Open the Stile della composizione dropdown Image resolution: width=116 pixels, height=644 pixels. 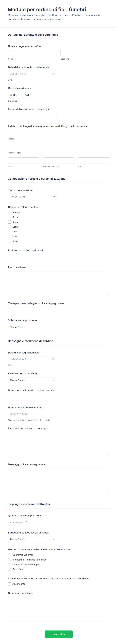click(32, 327)
